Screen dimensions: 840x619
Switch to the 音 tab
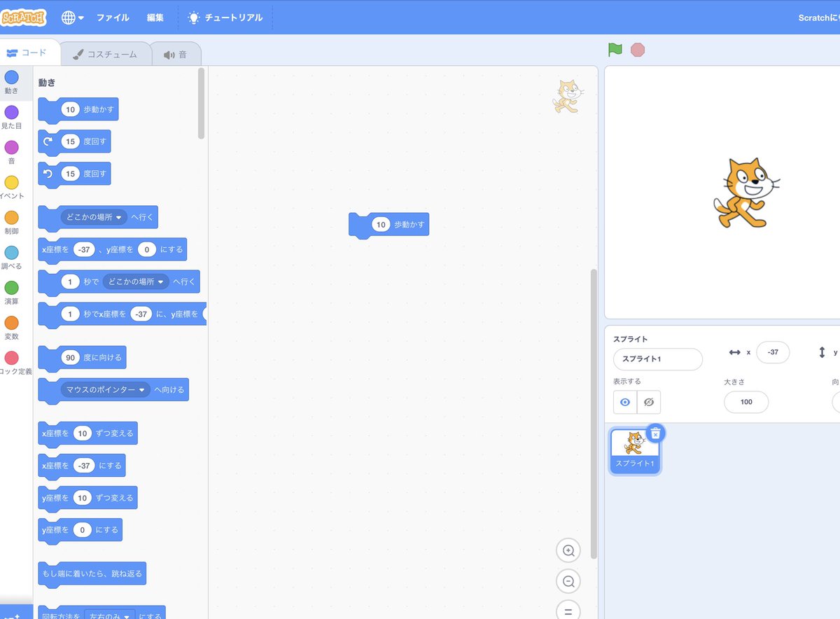click(x=176, y=54)
